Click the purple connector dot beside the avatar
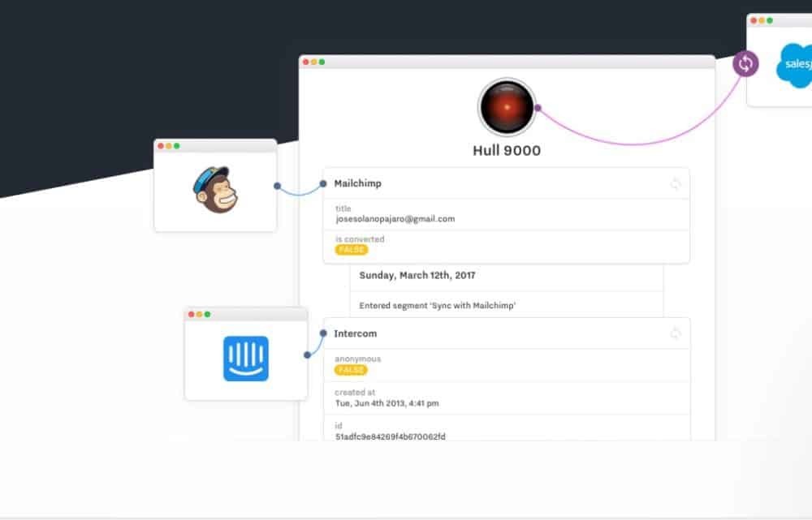This screenshot has width=812, height=520. (x=538, y=107)
